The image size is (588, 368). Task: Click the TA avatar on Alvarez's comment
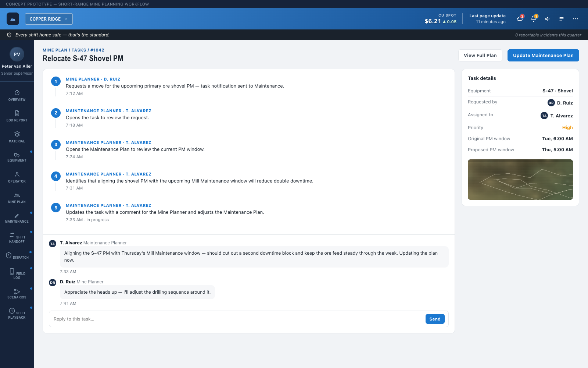[53, 244]
